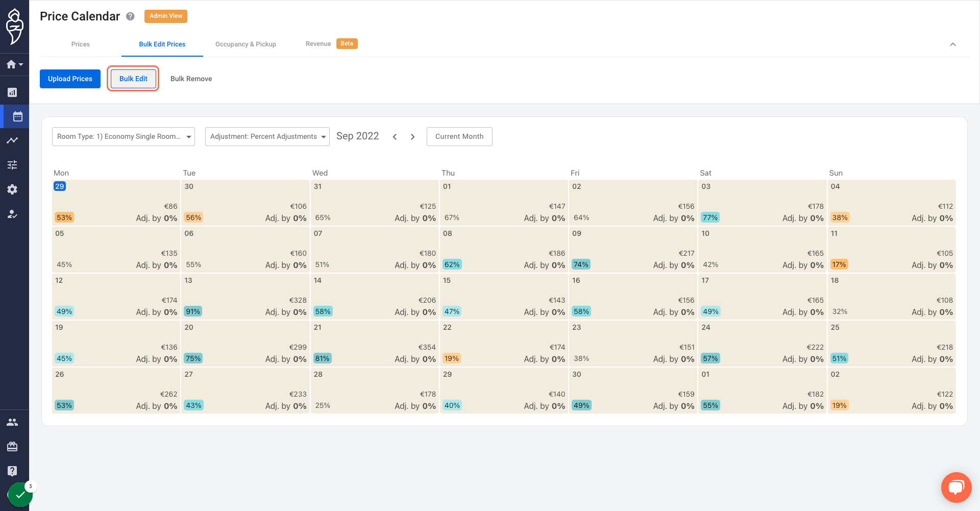This screenshot has height=511, width=980.
Task: Click the Beta badge next to Revenue
Action: pyautogui.click(x=347, y=43)
